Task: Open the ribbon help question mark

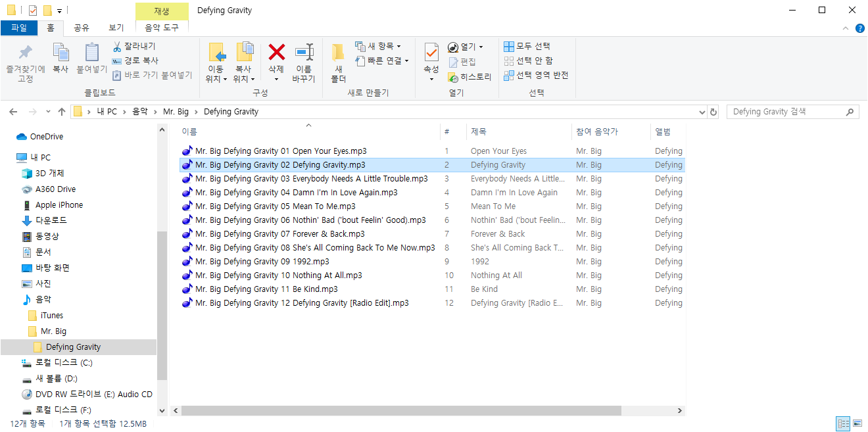Action: [x=859, y=28]
